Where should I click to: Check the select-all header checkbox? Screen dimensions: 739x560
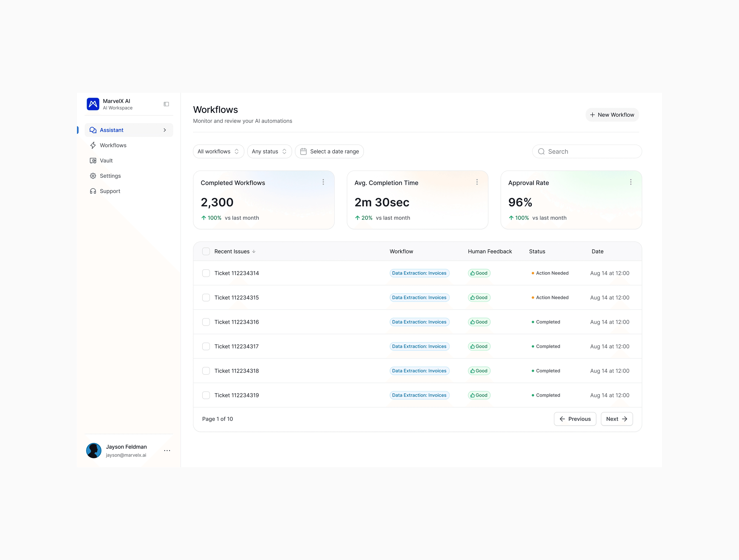pyautogui.click(x=206, y=252)
